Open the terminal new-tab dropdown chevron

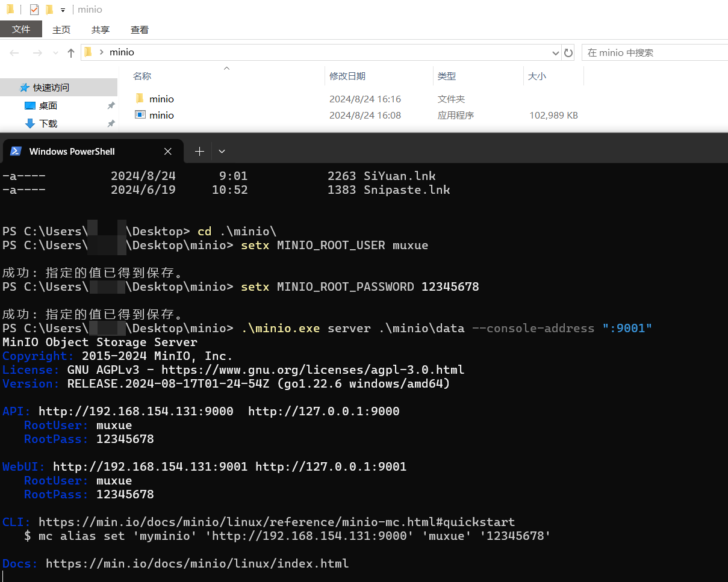(221, 151)
